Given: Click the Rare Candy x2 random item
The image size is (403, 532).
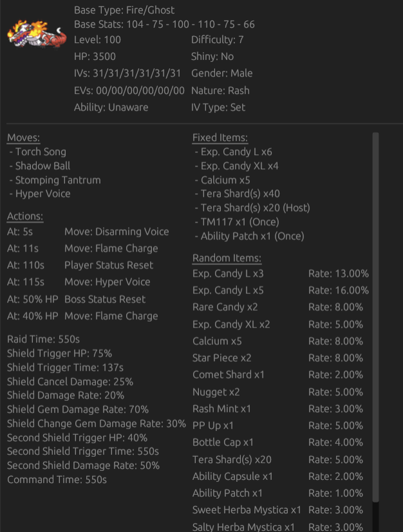Looking at the screenshot, I should point(225,307).
